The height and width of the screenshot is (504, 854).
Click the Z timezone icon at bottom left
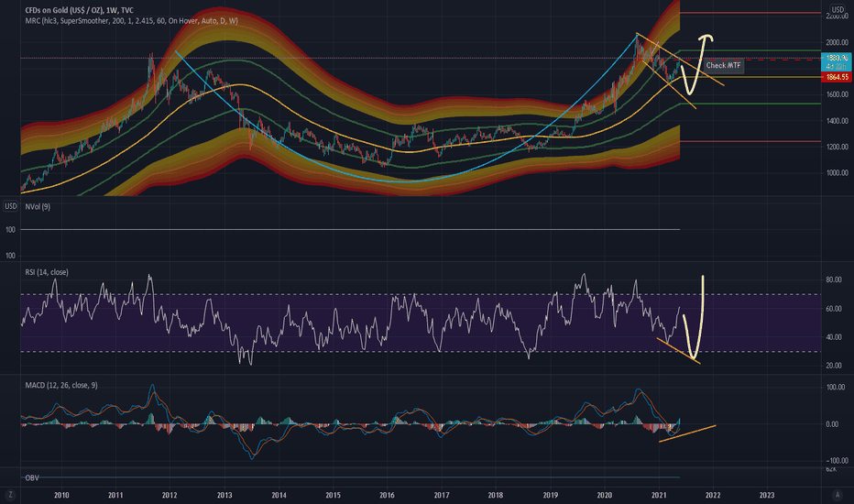[x=10, y=495]
